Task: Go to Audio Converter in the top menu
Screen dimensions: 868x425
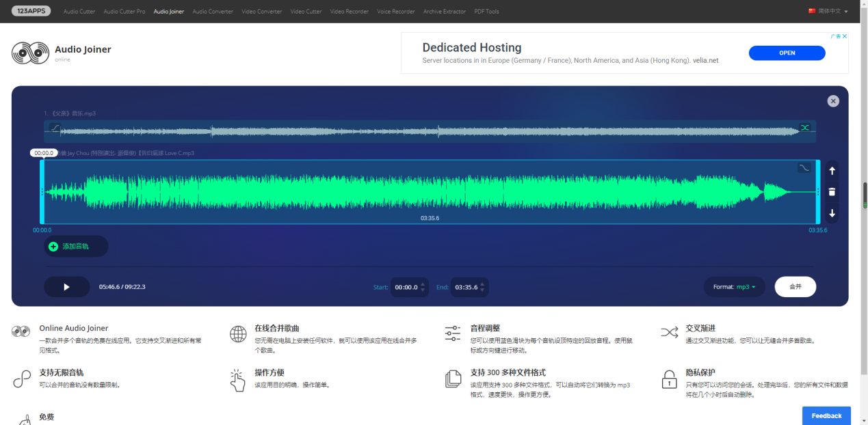Action: tap(213, 12)
